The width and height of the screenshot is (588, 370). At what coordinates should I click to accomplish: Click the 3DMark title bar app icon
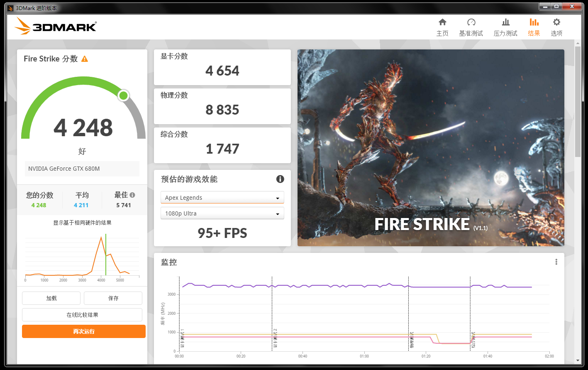[10, 8]
